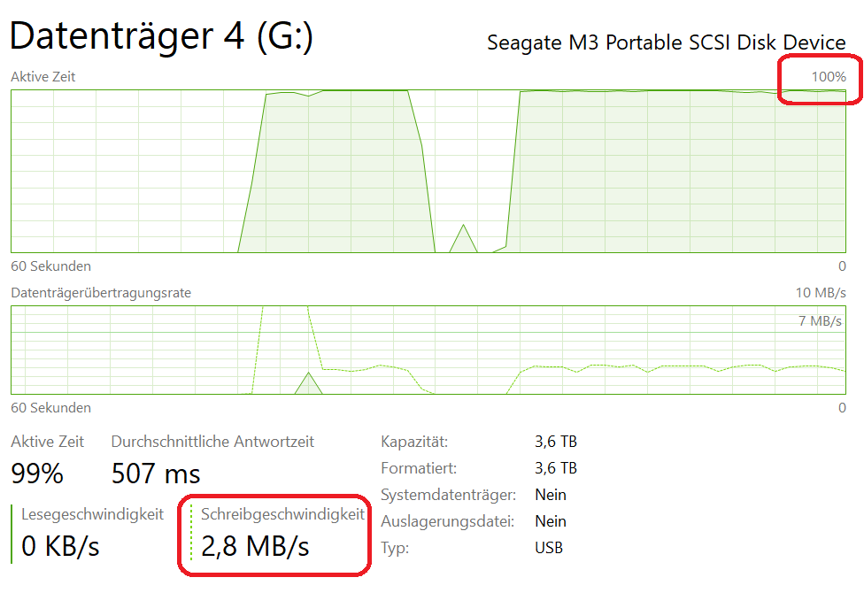Click the Datenträger 4 (G:) heading
The height and width of the screenshot is (616, 864).
[161, 37]
